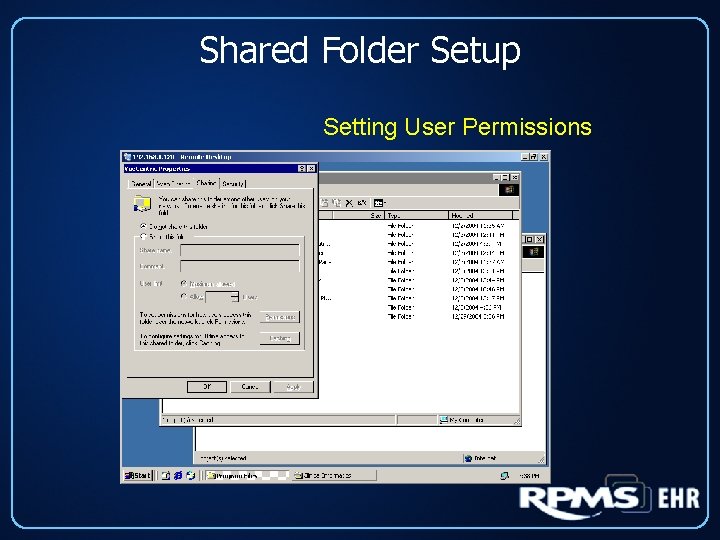This screenshot has width=720, height=540.
Task: Click 'My Computer' text in Explorer status bar
Action: (x=466, y=420)
